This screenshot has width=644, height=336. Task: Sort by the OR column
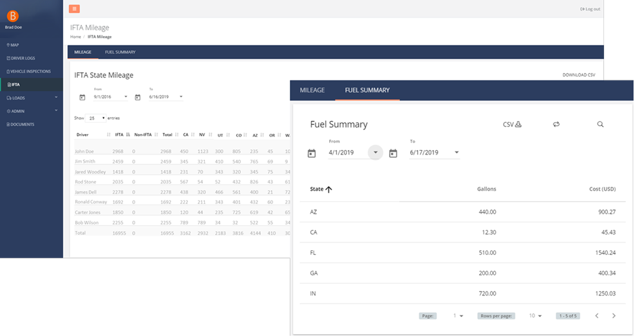coord(275,135)
